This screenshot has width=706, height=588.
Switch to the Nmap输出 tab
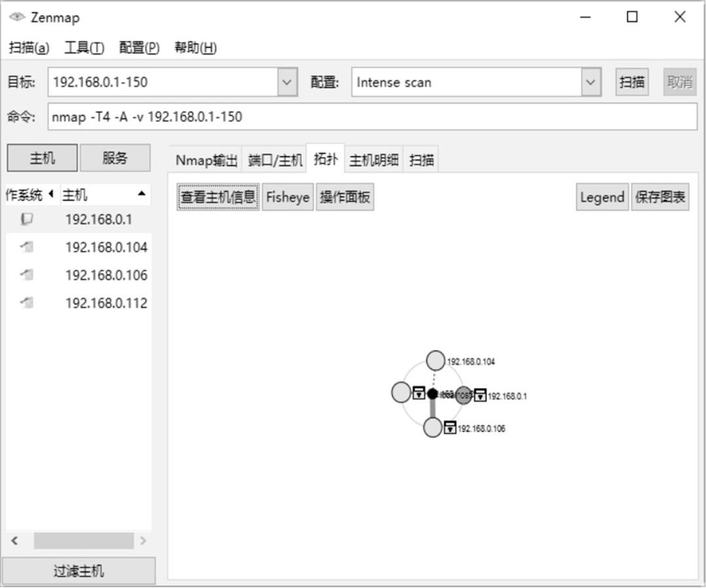206,160
